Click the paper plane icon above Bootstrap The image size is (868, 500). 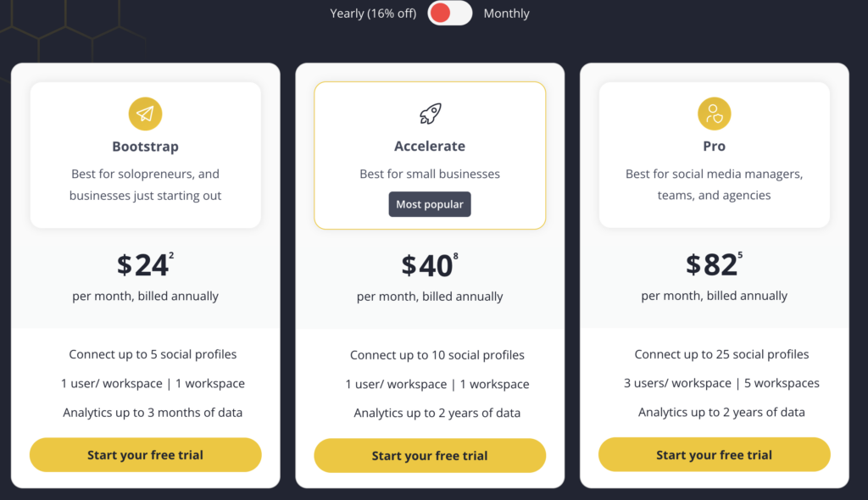click(145, 113)
